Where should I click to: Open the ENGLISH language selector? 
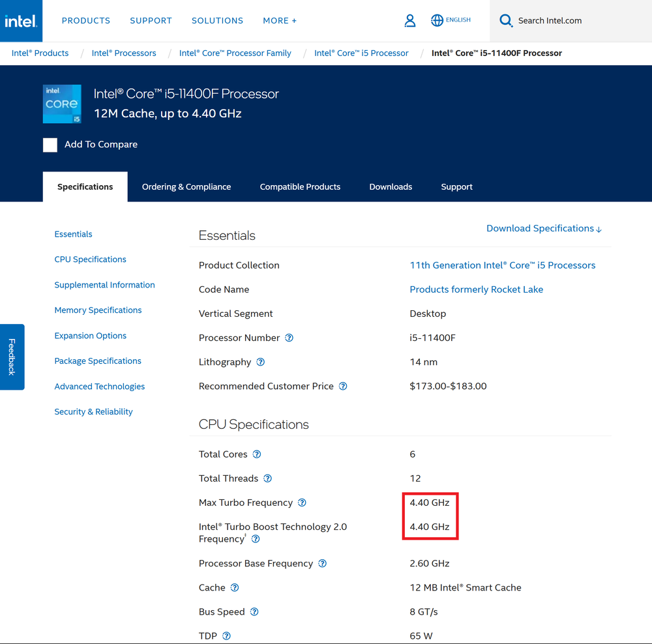coord(458,20)
